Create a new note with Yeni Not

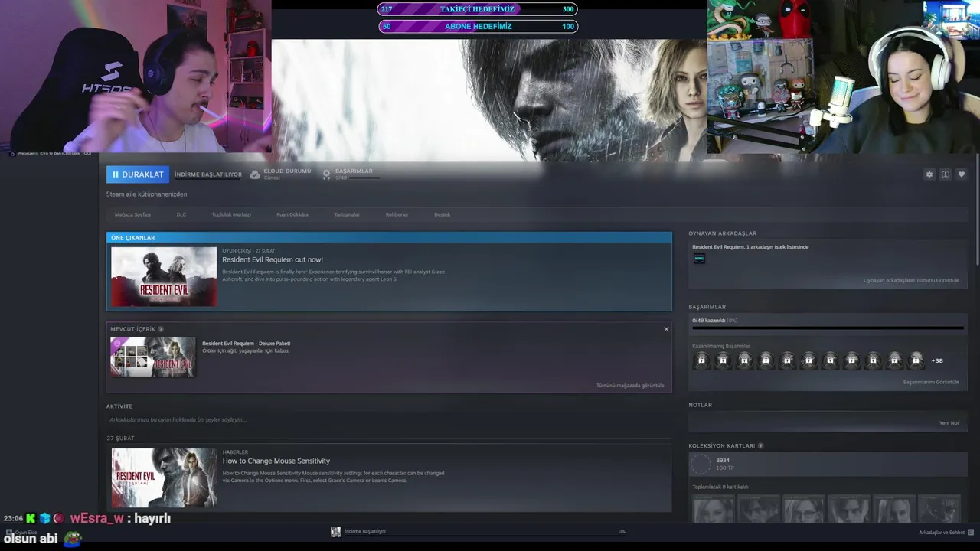tap(949, 422)
